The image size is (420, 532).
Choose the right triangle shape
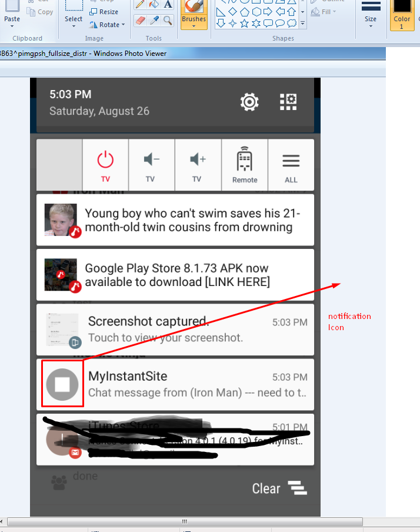click(x=221, y=12)
